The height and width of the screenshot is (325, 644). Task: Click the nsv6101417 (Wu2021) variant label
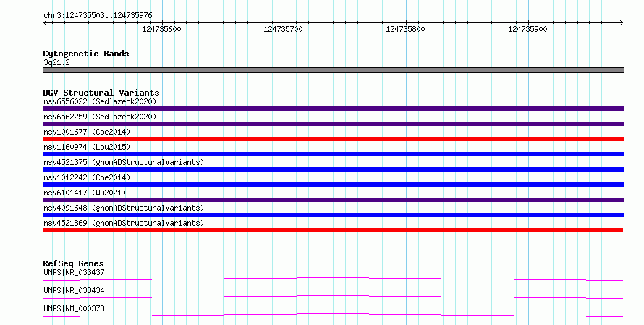85,193
